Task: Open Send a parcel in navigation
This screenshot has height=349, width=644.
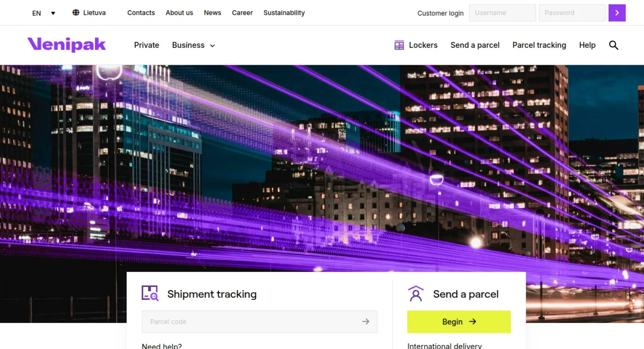Action: tap(475, 45)
